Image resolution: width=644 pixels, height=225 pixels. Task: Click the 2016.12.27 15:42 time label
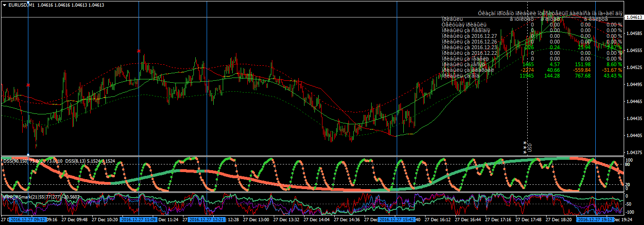point(397,220)
